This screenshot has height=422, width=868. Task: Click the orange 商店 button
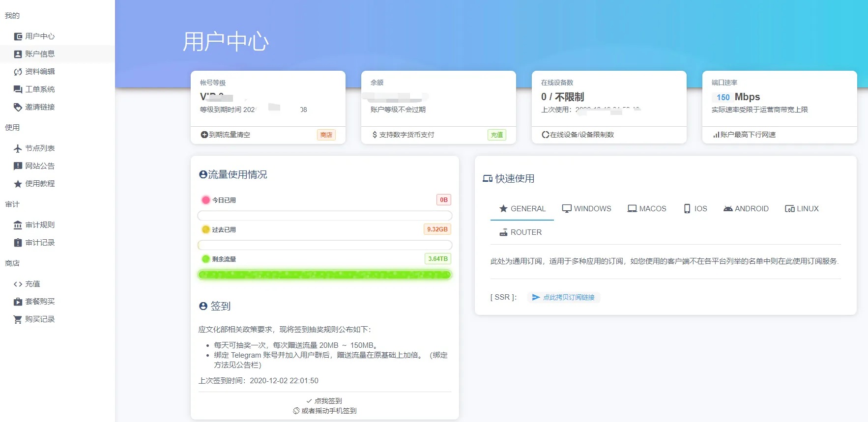click(326, 135)
